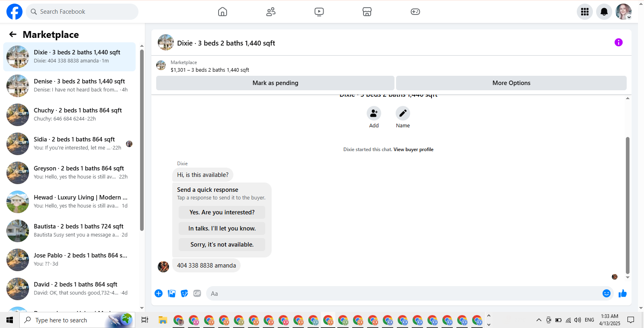Click the taskbar's upward paging arrow
This screenshot has height=328, width=644.
[489, 316]
